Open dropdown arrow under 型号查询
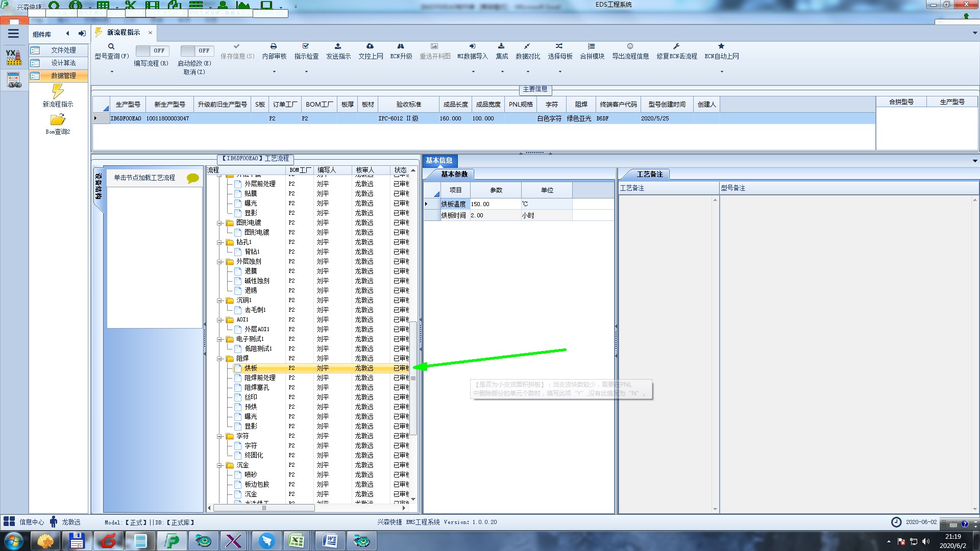The height and width of the screenshot is (551, 980). point(112,72)
